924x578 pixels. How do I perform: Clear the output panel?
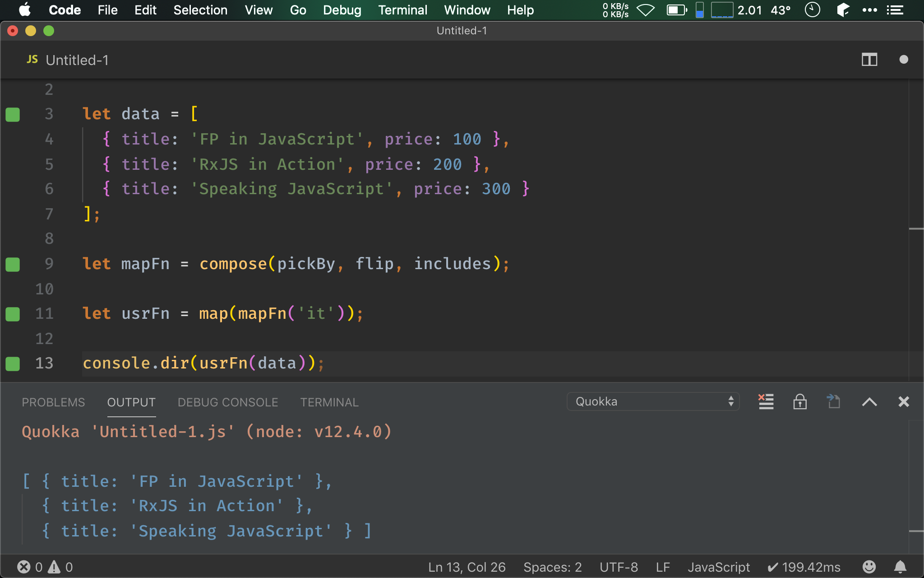coord(766,401)
